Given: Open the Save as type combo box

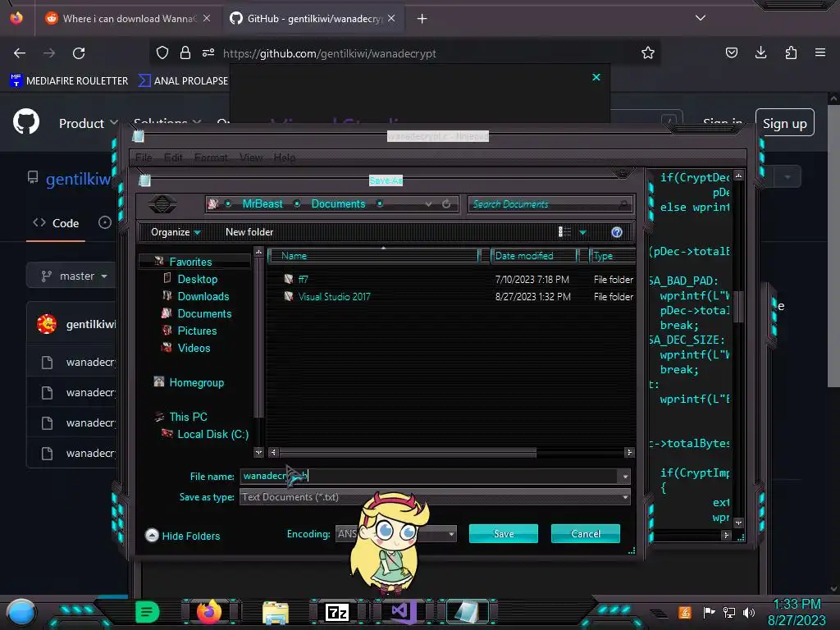Looking at the screenshot, I should coord(435,497).
